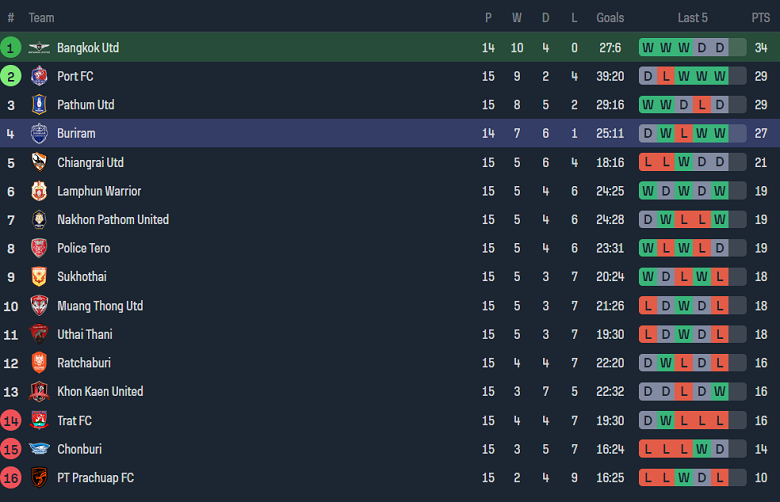The height and width of the screenshot is (502, 780).
Task: Click the Last 5 column header
Action: (x=693, y=18)
